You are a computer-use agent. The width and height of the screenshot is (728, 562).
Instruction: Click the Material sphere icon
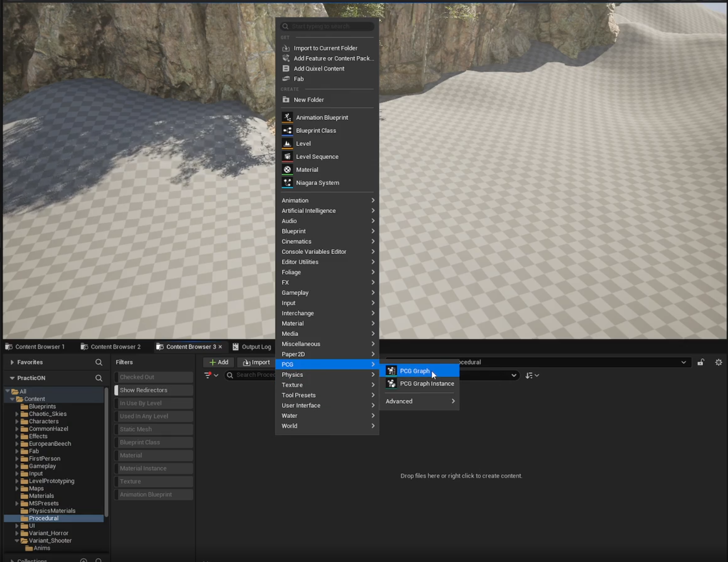(x=287, y=169)
